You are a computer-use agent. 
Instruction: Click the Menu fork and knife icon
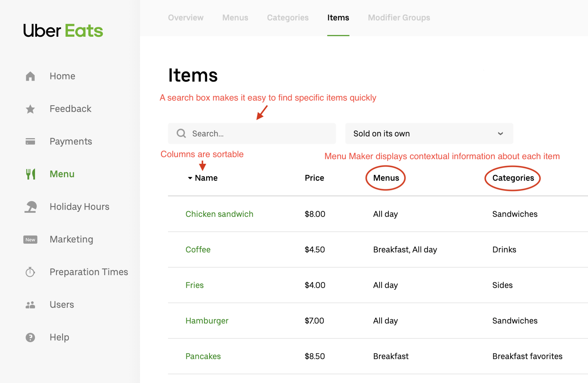click(31, 174)
